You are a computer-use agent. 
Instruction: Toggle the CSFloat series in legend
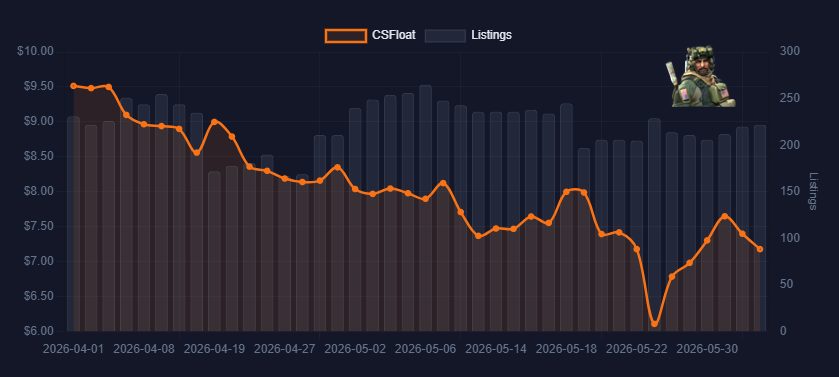click(370, 35)
